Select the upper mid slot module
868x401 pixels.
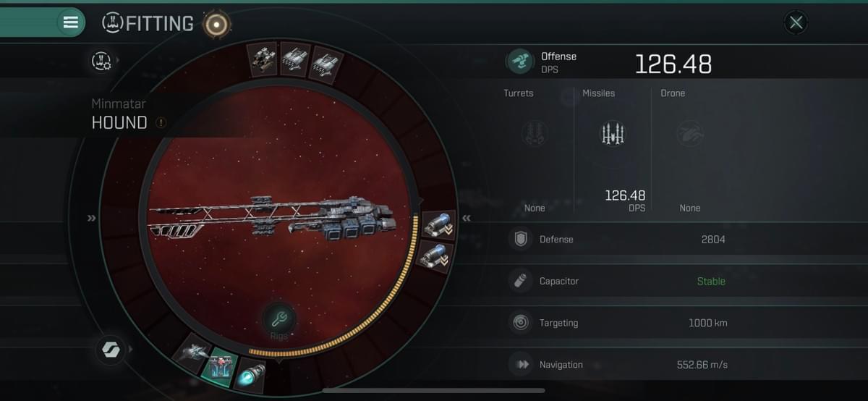coord(438,226)
